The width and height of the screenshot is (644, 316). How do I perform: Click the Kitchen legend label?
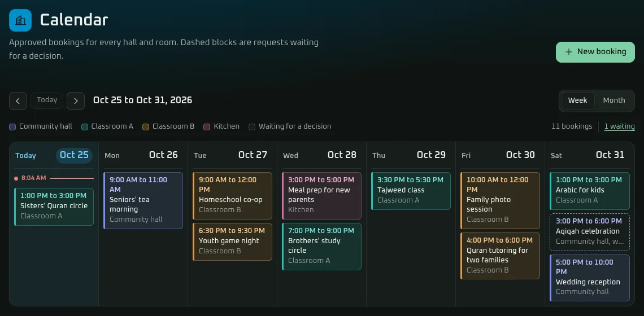click(x=227, y=126)
